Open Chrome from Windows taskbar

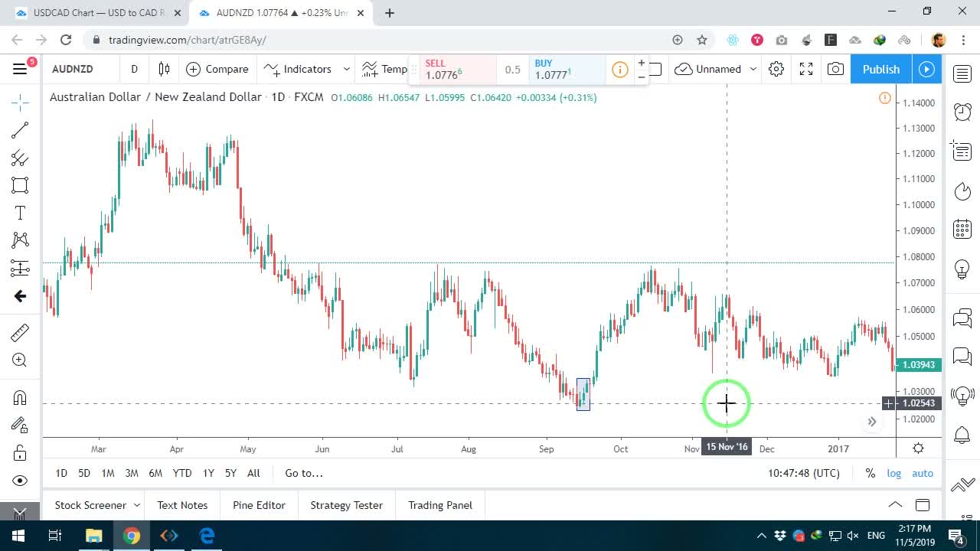click(132, 536)
